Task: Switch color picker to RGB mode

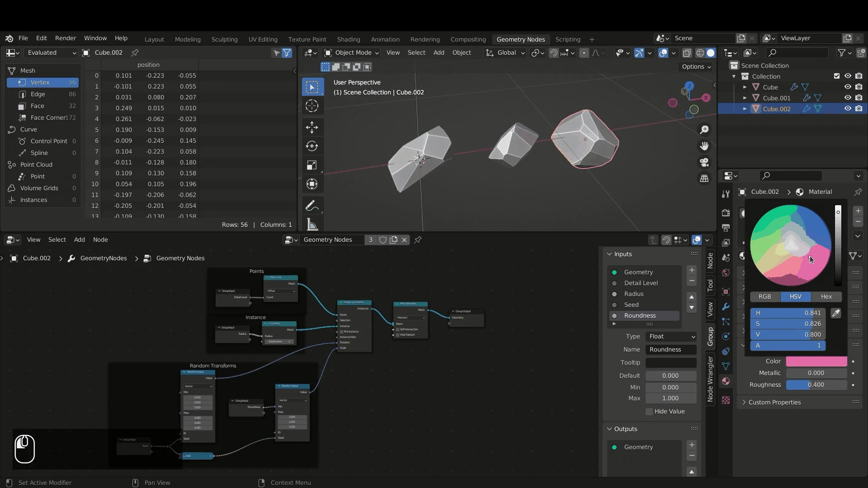Action: click(765, 297)
